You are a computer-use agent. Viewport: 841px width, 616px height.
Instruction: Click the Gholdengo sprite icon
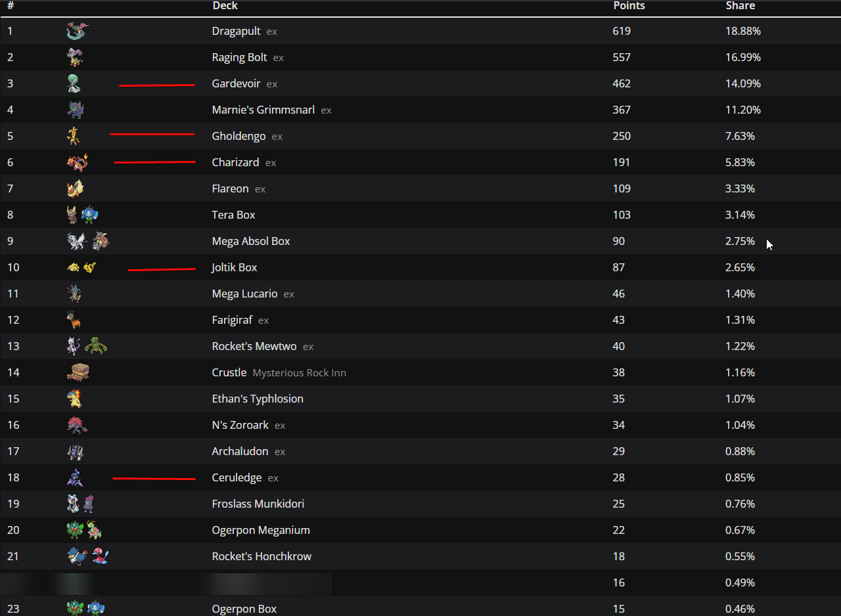click(74, 136)
